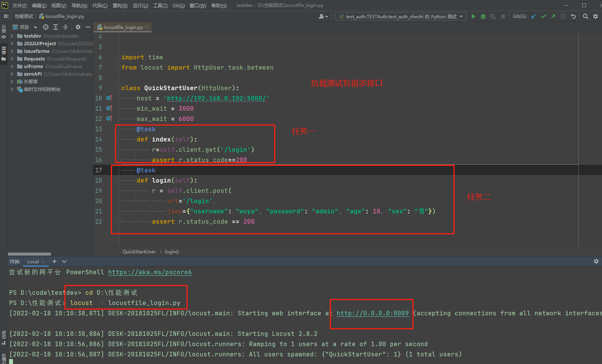Open the http://0.0.0.0:8089 Locust web link

click(x=372, y=313)
